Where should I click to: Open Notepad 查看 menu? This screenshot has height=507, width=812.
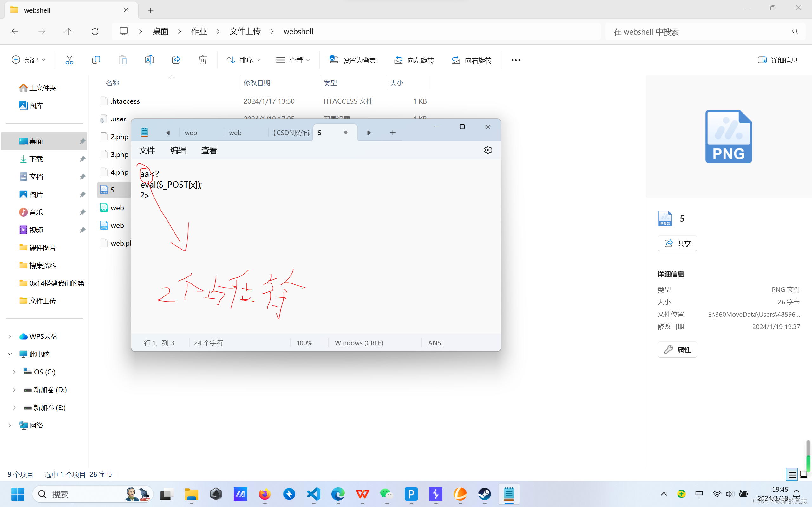pos(209,150)
